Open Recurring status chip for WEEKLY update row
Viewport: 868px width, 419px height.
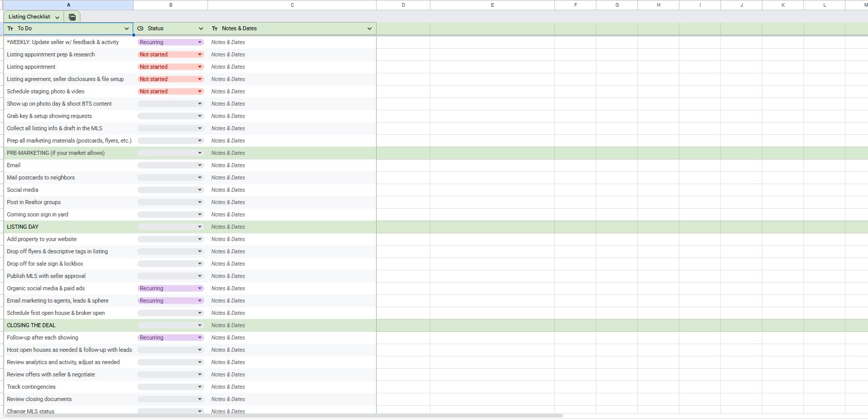pos(170,42)
